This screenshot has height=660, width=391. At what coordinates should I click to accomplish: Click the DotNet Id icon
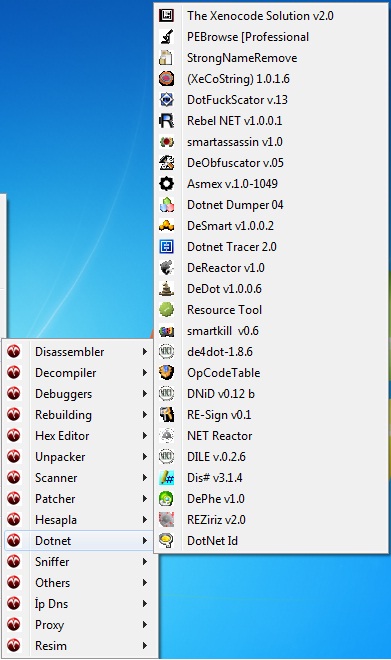[167, 540]
